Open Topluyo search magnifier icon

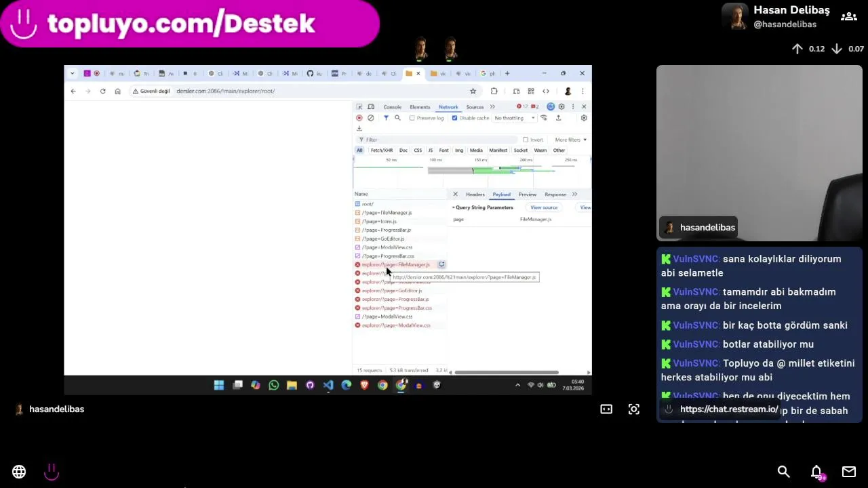[784, 472]
